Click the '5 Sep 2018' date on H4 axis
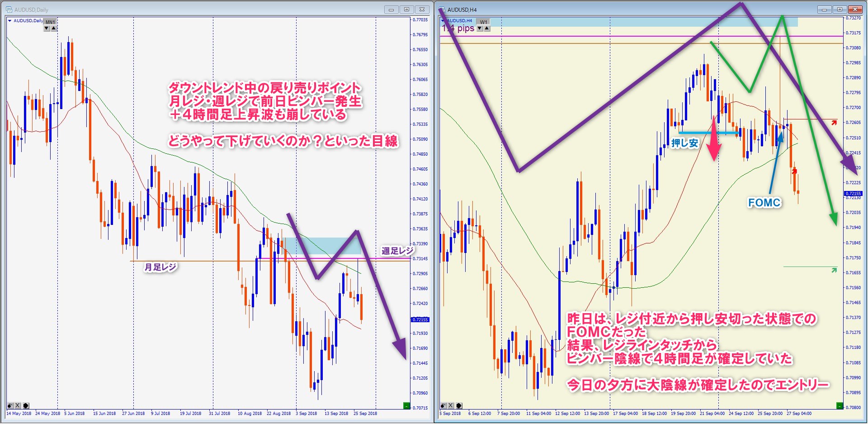 (x=450, y=413)
